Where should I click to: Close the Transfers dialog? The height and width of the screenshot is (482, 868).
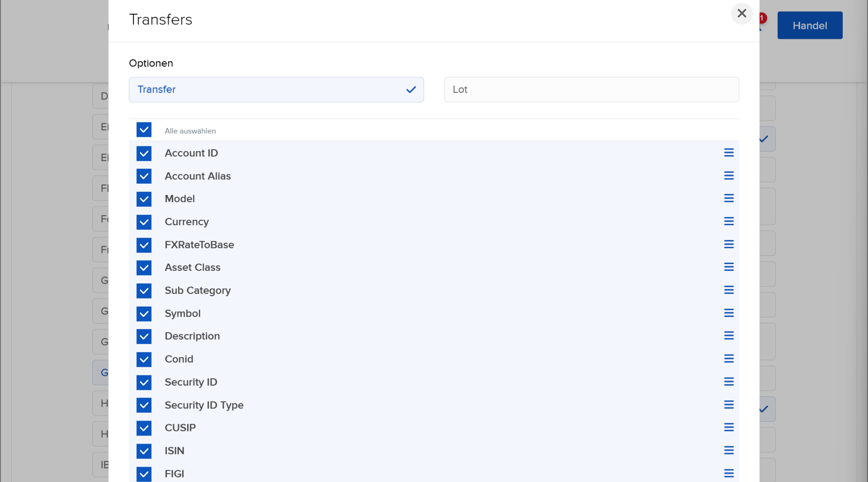click(x=741, y=14)
